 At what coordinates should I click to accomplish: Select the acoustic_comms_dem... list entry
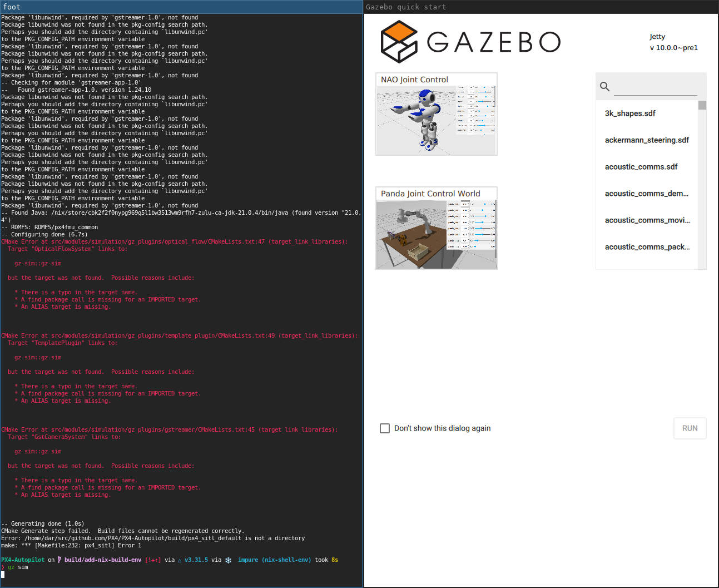coord(647,194)
